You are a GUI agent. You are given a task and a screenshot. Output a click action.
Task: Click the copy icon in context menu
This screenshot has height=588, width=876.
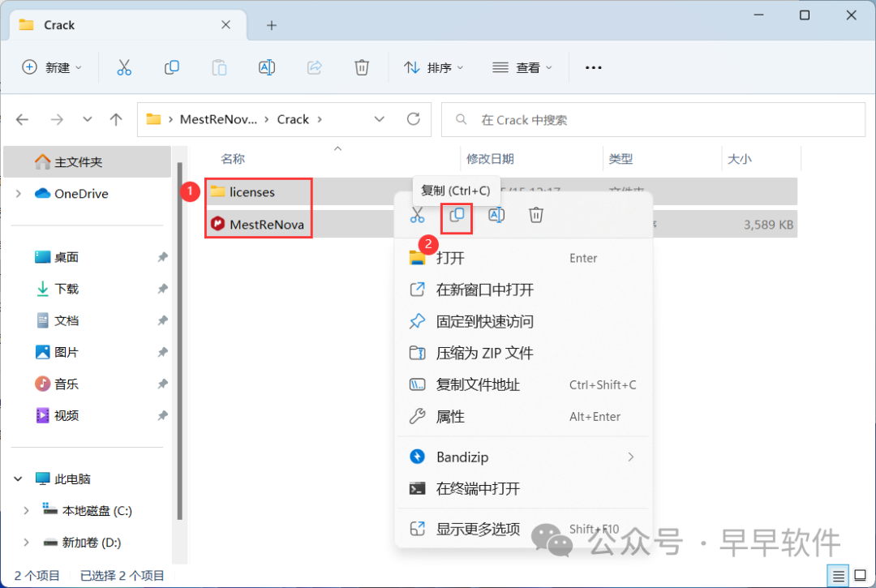(x=457, y=215)
